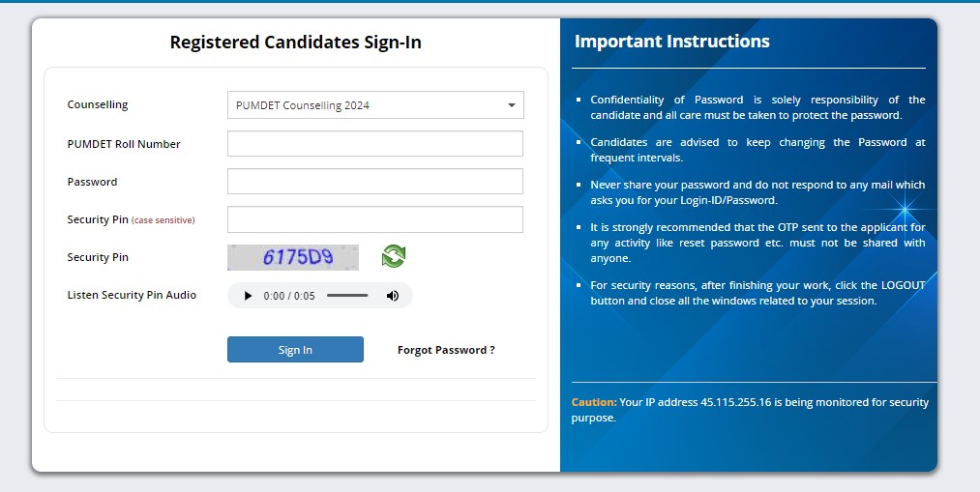
Task: Seek along the audio progress slider
Action: click(x=347, y=296)
